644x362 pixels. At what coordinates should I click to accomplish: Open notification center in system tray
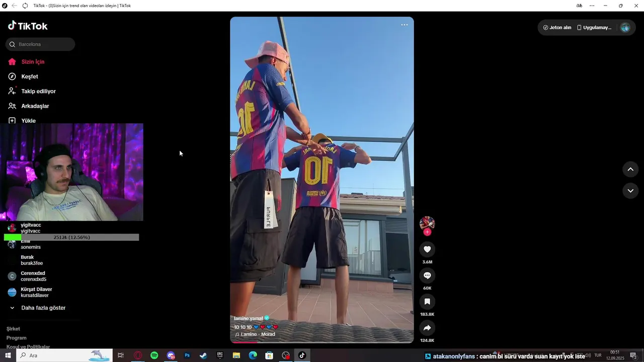(x=633, y=355)
